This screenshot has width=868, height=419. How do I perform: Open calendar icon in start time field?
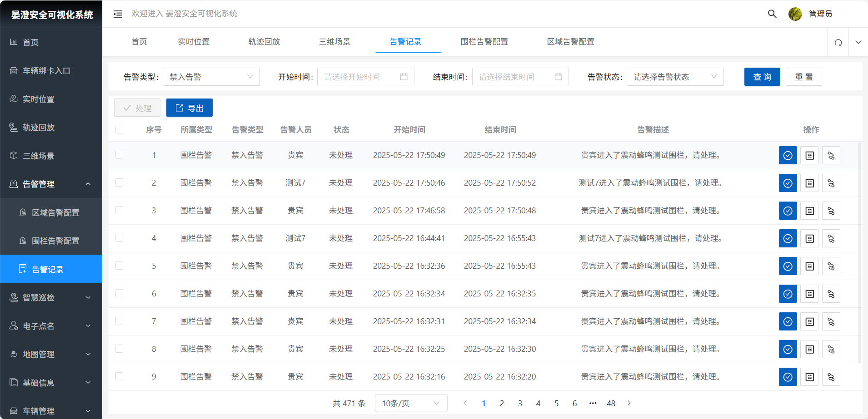(x=404, y=77)
